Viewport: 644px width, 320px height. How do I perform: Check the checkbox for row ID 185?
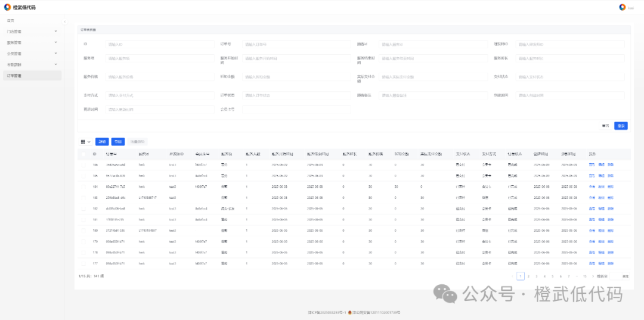[84, 176]
